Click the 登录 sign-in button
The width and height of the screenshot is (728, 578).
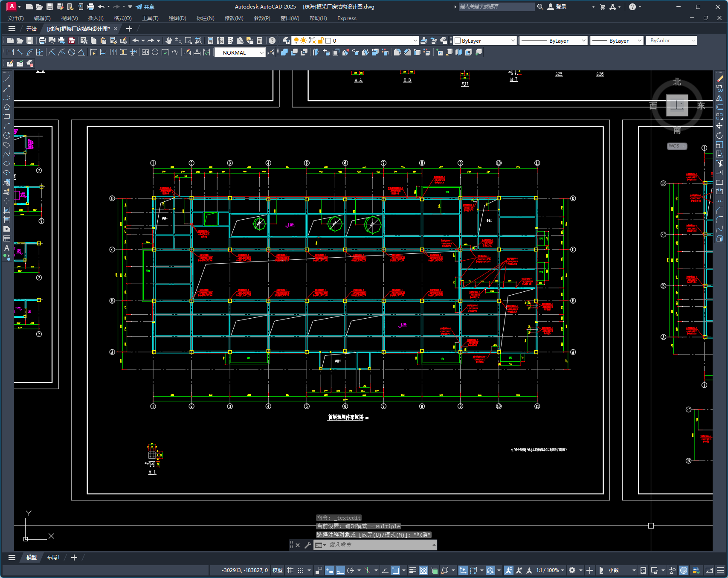click(x=557, y=7)
